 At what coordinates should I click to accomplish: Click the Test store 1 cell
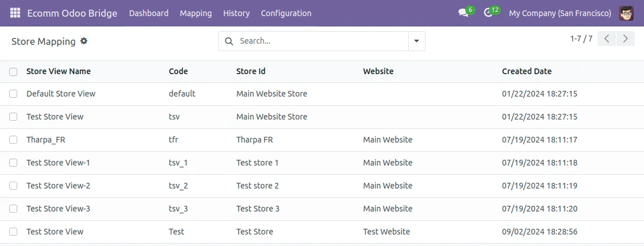(x=257, y=163)
